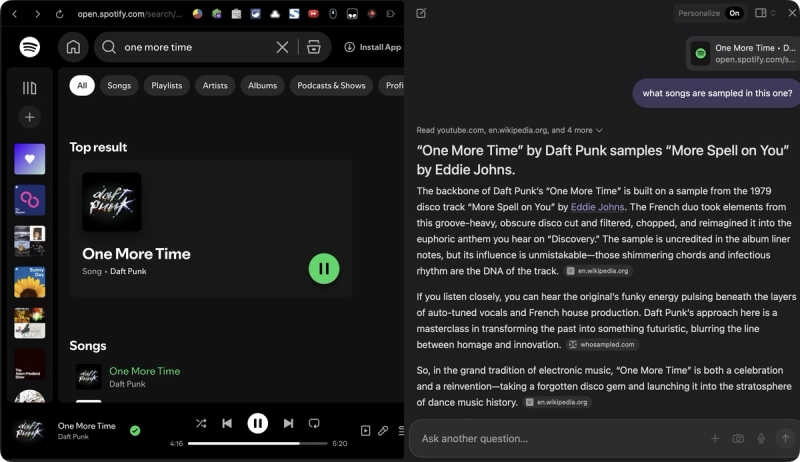Viewport: 800px width, 462px height.
Task: Toggle the Personalize On switch
Action: click(734, 13)
